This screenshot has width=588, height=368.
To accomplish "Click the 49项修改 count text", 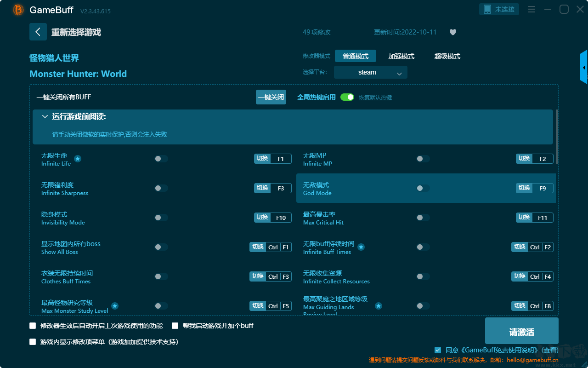I will tap(317, 32).
